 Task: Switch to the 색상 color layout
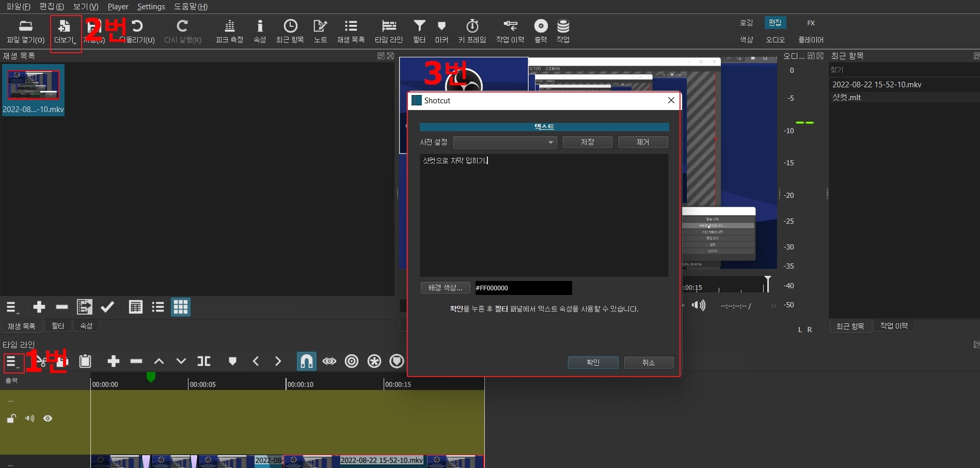click(747, 40)
